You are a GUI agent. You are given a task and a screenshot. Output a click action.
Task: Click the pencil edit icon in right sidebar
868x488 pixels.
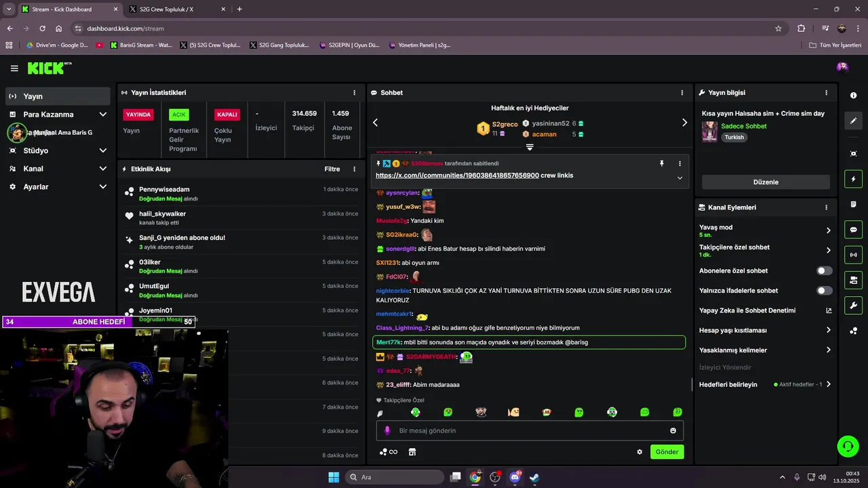(x=853, y=121)
